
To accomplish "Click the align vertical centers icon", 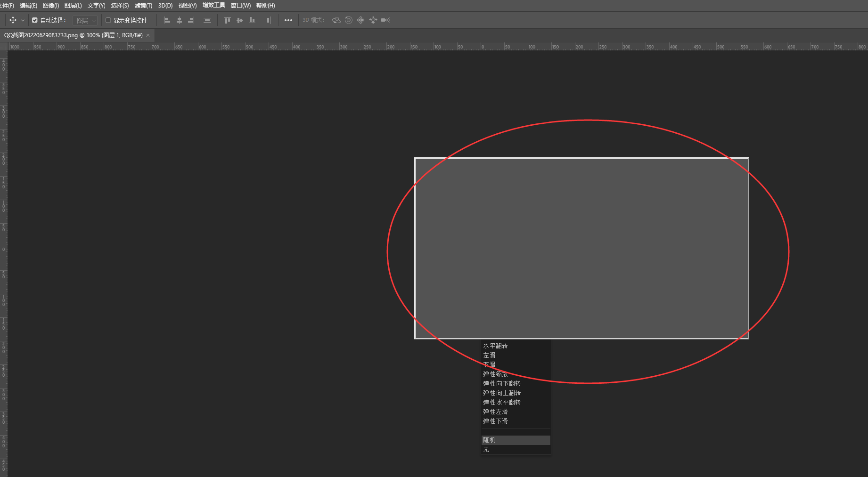I will tap(240, 20).
